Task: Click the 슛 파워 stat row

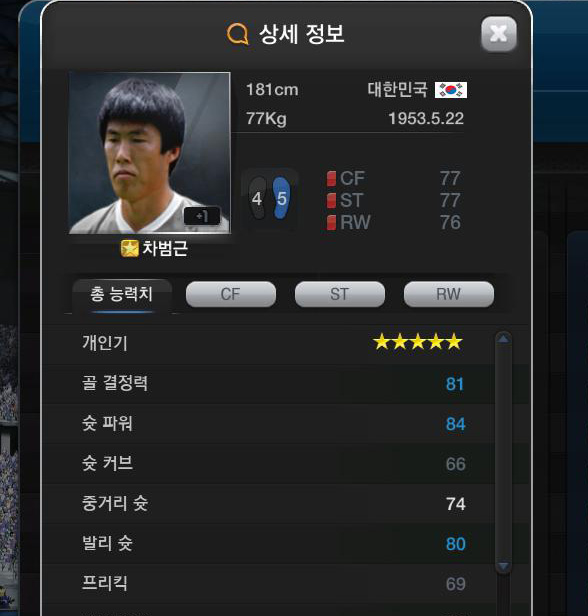Action: click(x=268, y=424)
